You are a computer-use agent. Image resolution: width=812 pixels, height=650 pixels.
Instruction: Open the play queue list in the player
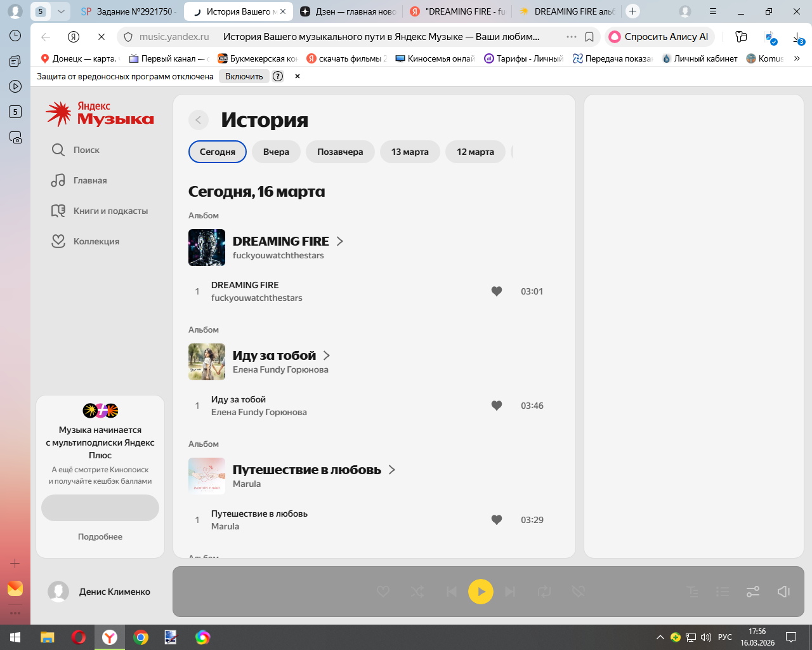(723, 592)
